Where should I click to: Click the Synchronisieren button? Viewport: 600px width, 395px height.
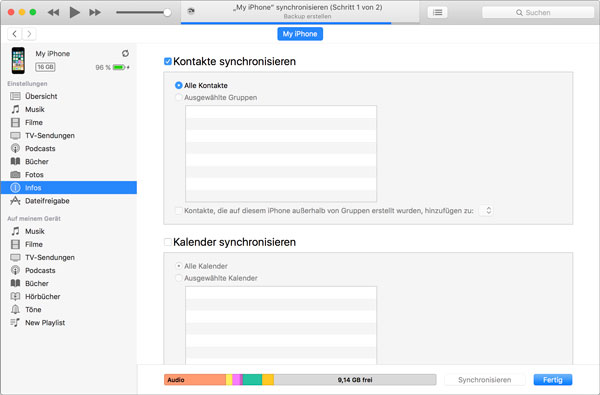484,380
